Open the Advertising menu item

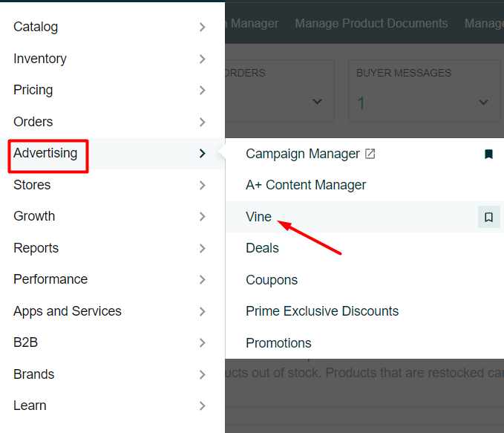(x=46, y=154)
